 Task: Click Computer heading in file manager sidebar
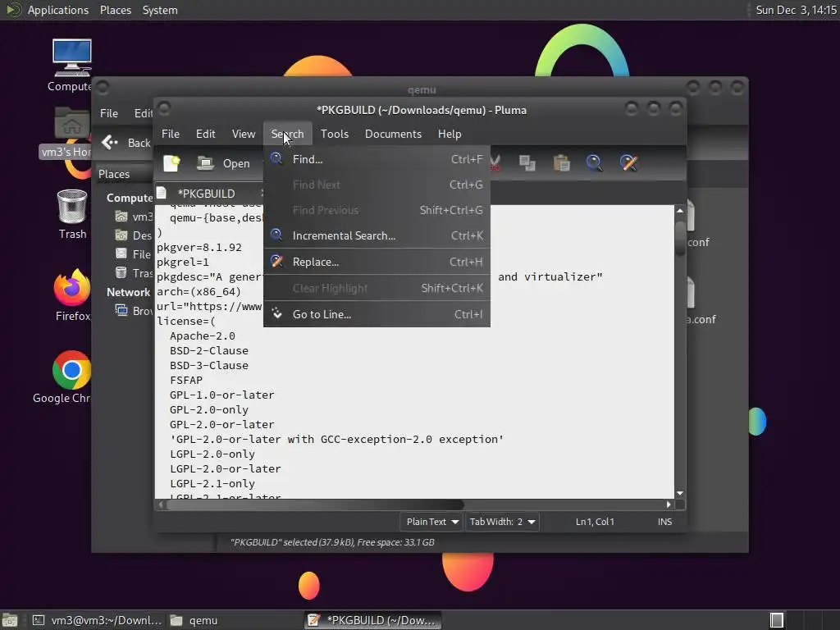coord(130,198)
